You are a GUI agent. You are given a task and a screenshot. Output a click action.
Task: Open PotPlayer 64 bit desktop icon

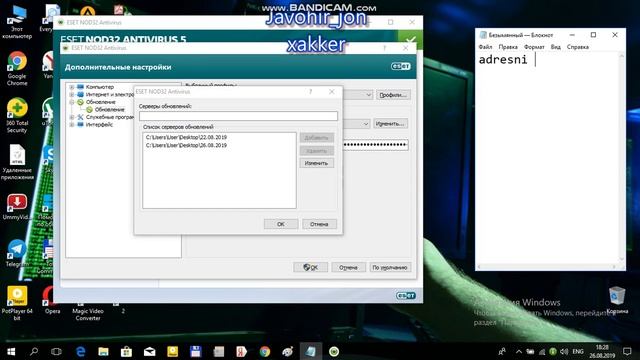(17, 303)
